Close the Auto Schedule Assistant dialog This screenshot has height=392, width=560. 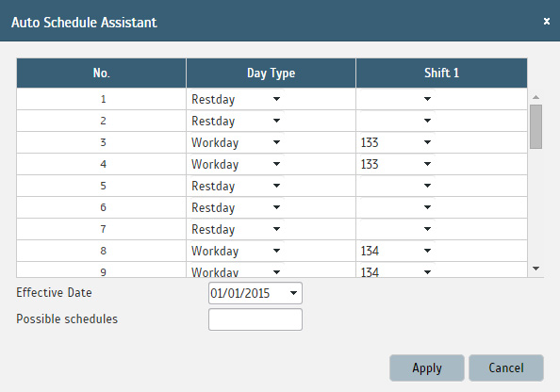(547, 22)
